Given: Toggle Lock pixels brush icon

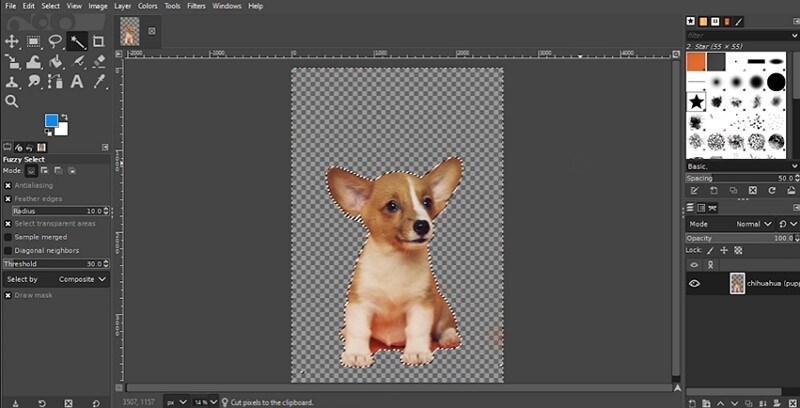Looking at the screenshot, I should (711, 250).
